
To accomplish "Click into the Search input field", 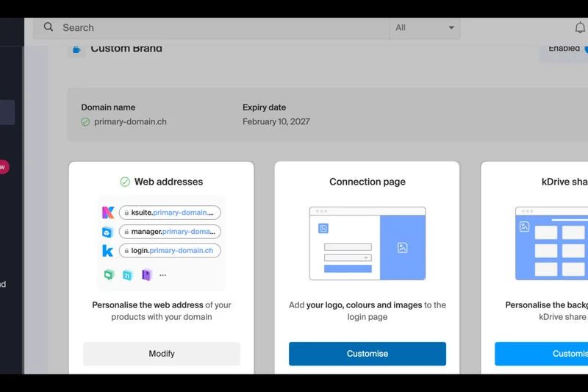I will 220,28.
